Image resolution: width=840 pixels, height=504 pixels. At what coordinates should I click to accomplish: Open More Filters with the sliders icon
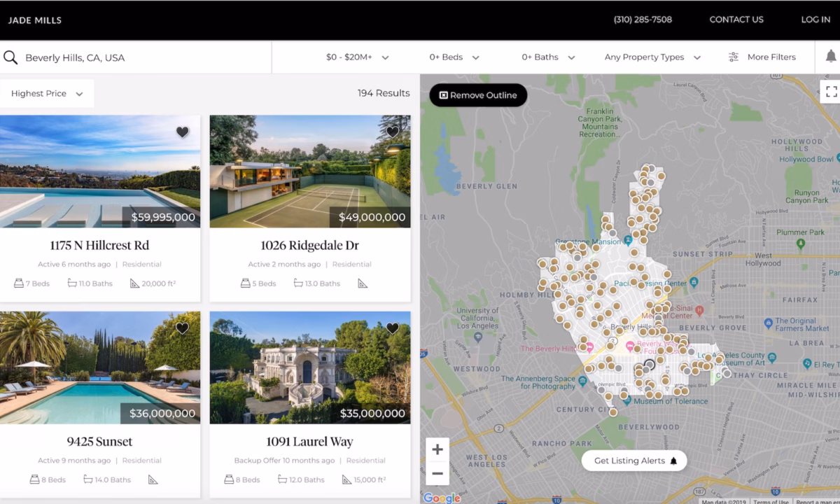coord(734,57)
